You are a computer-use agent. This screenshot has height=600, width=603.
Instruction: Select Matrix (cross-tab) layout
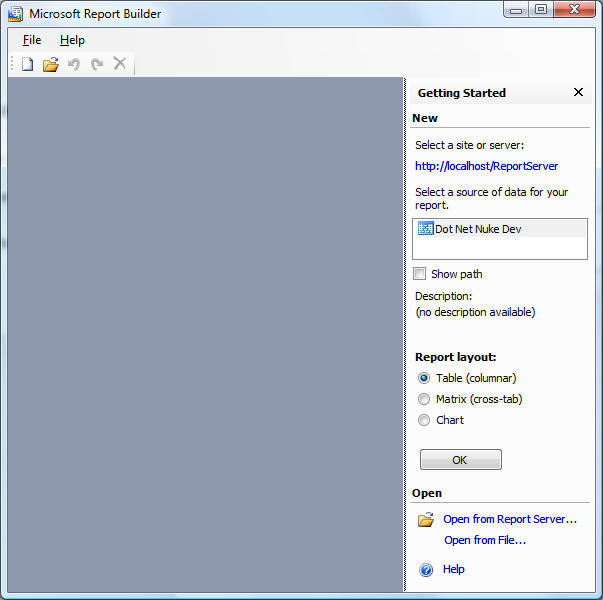pos(424,399)
